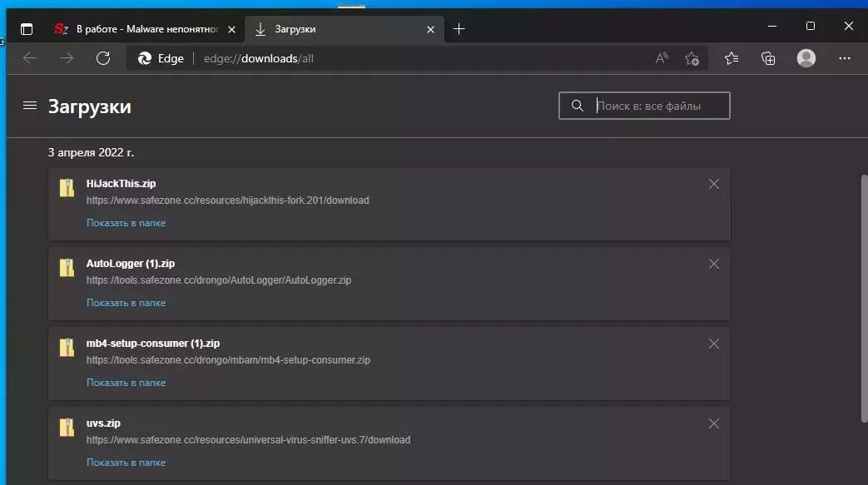This screenshot has height=485, width=868.
Task: Open the AutoLogger (1).zip download
Action: tap(130, 264)
